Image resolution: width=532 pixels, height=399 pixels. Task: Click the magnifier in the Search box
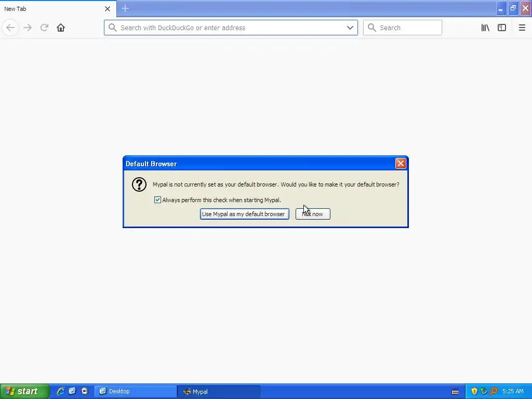(372, 28)
